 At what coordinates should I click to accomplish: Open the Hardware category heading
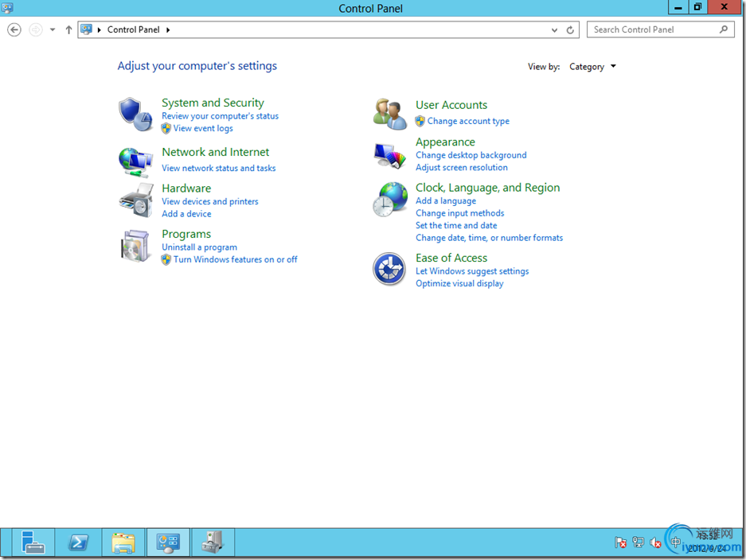click(x=186, y=189)
